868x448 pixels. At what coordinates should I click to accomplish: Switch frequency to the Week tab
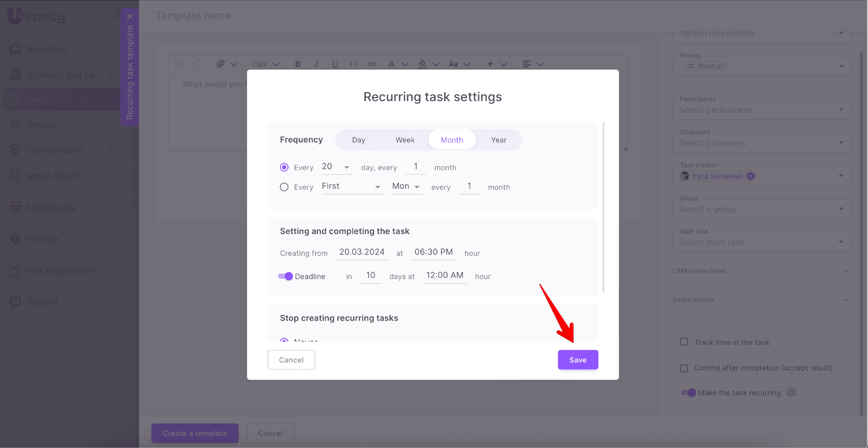pyautogui.click(x=405, y=140)
